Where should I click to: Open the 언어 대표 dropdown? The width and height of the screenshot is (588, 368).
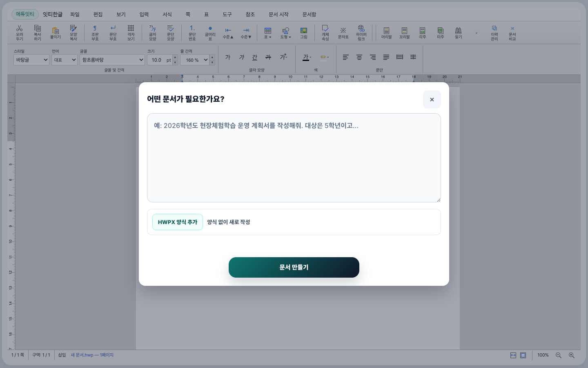click(x=65, y=60)
